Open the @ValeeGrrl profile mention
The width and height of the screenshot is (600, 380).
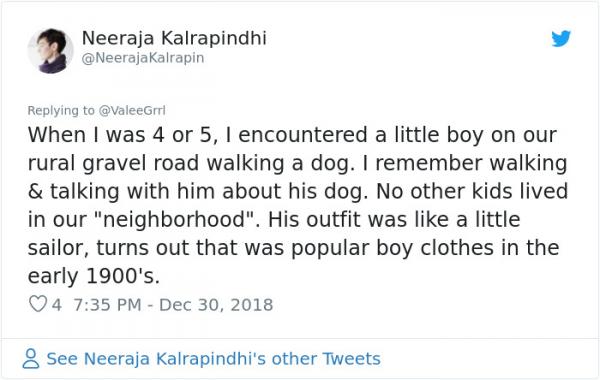click(x=132, y=111)
